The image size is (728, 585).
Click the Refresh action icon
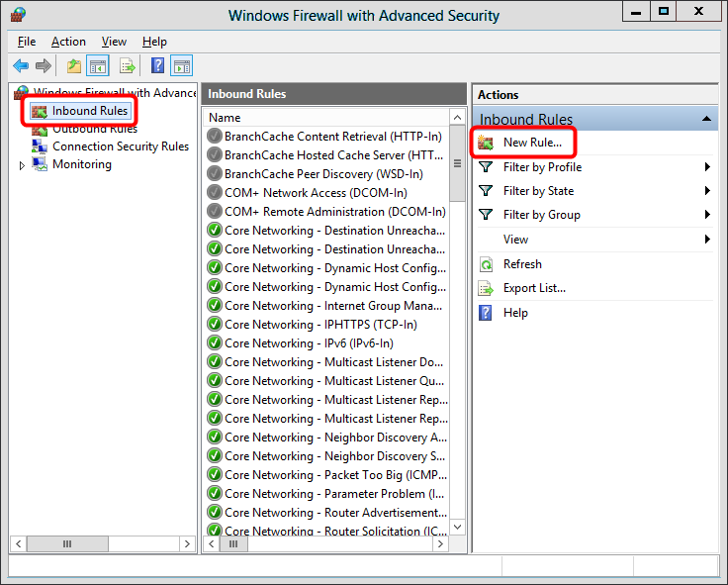(486, 264)
